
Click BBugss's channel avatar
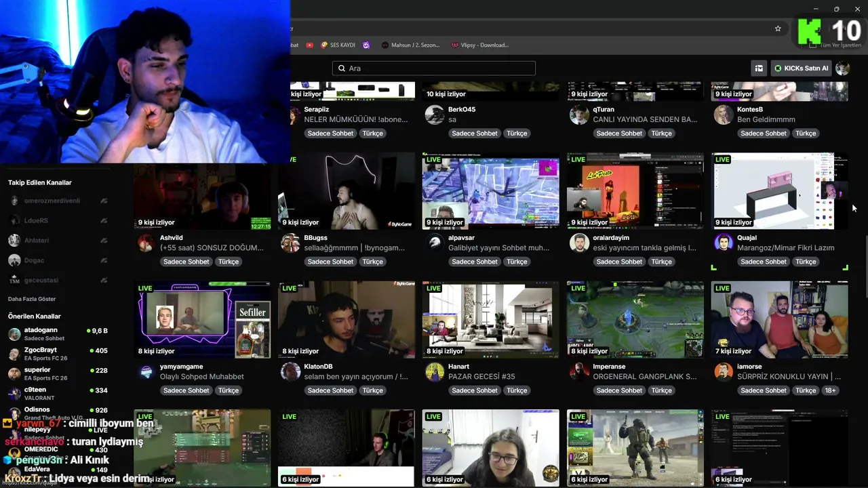pyautogui.click(x=290, y=243)
